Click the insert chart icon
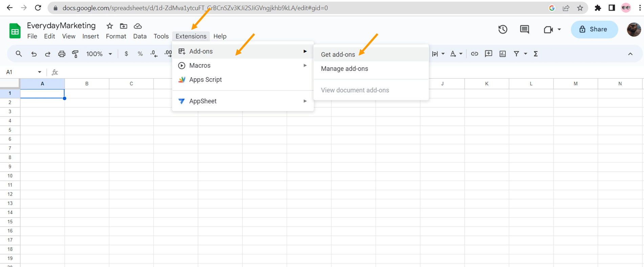The height and width of the screenshot is (267, 644). tap(502, 54)
